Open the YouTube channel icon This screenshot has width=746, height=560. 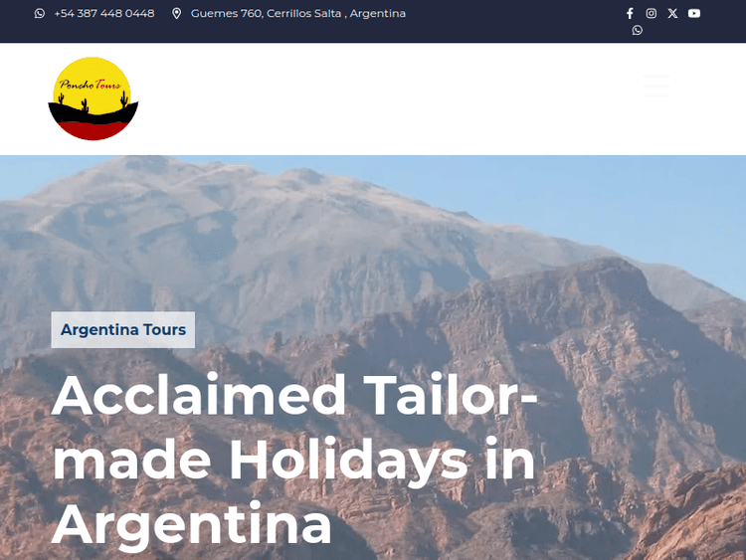click(x=694, y=13)
